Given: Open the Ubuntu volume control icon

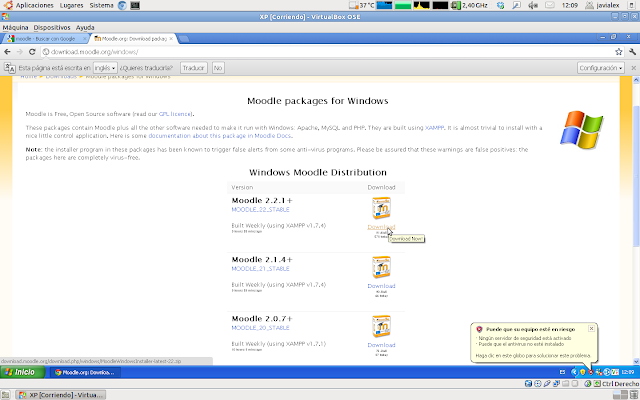Looking at the screenshot, I should coord(533,5).
